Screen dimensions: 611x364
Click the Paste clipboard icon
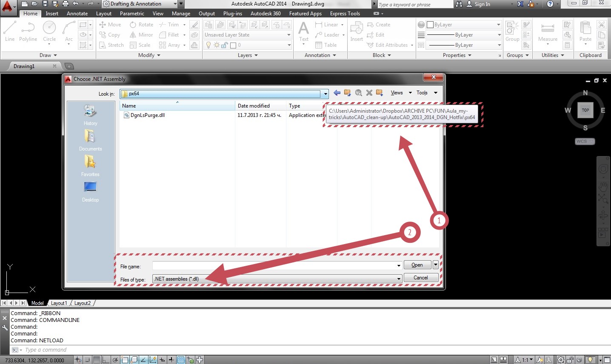(x=585, y=32)
